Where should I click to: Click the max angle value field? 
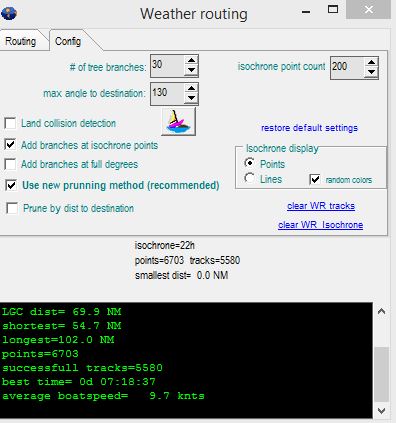[167, 94]
